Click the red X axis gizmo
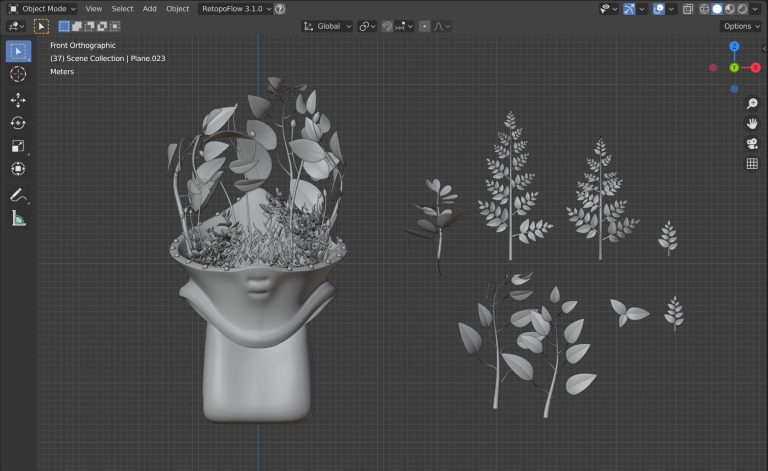This screenshot has width=768, height=471. [755, 67]
